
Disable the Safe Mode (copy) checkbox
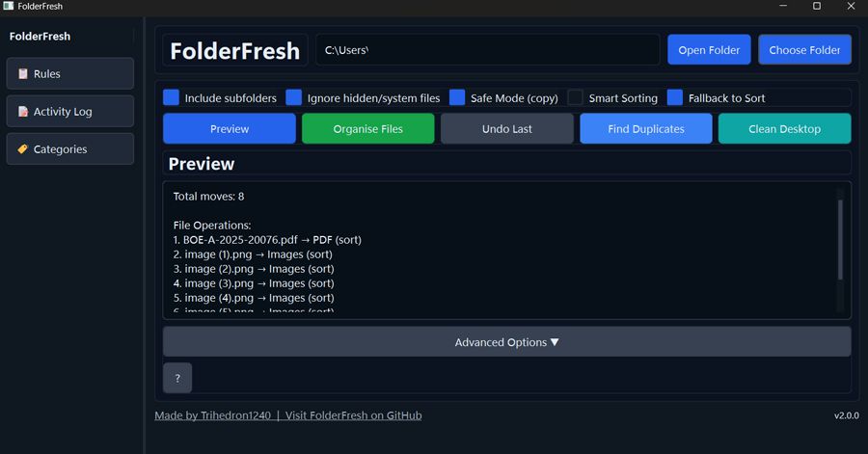457,97
